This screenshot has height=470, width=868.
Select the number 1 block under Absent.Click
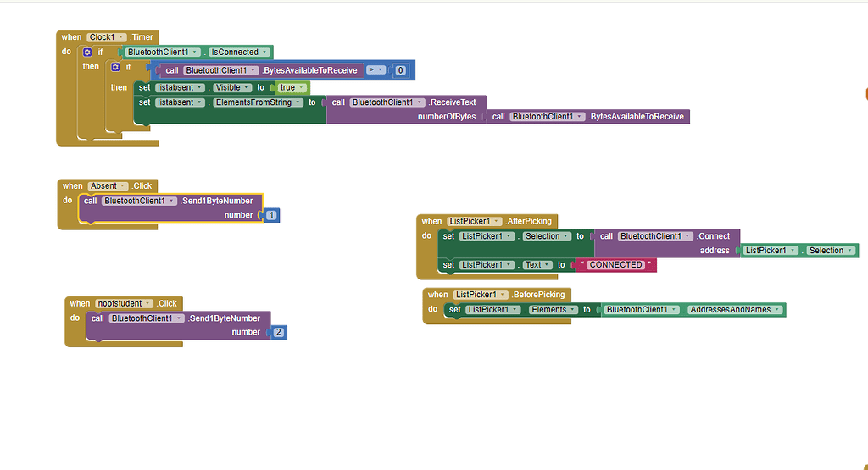point(270,216)
